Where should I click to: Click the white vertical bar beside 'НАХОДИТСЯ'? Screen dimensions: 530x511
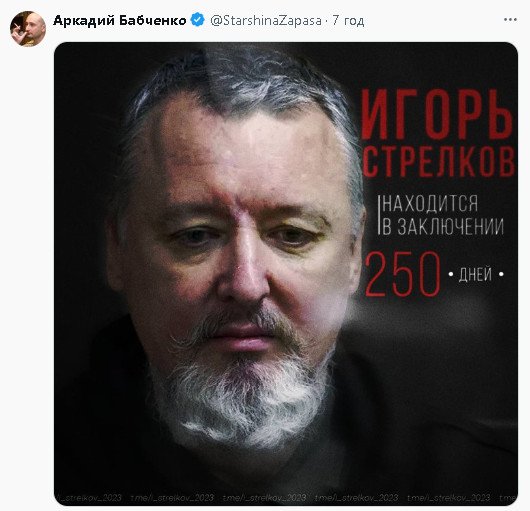(379, 215)
